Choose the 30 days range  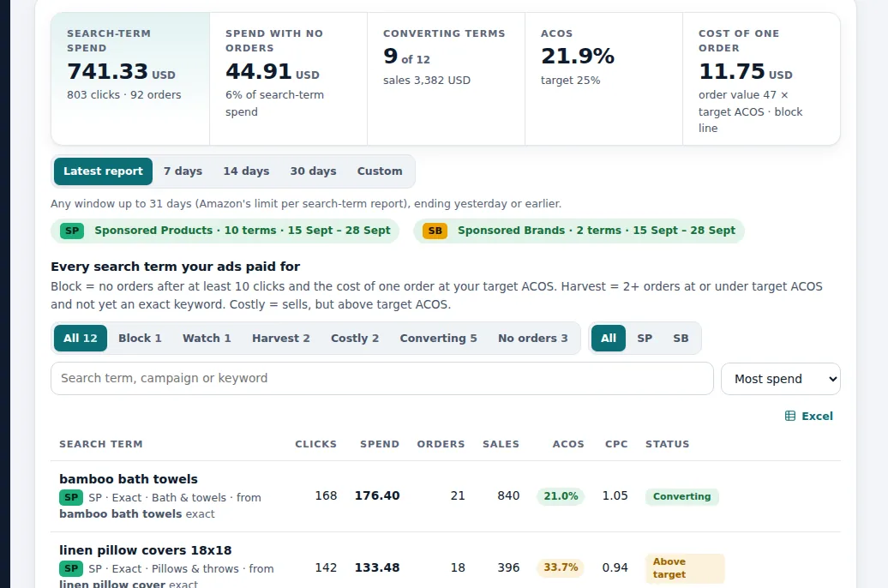pyautogui.click(x=313, y=171)
